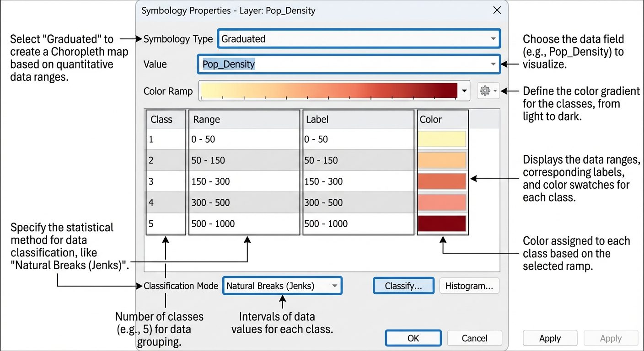The height and width of the screenshot is (351, 644).
Task: Open the Value field dropdown
Action: click(493, 64)
